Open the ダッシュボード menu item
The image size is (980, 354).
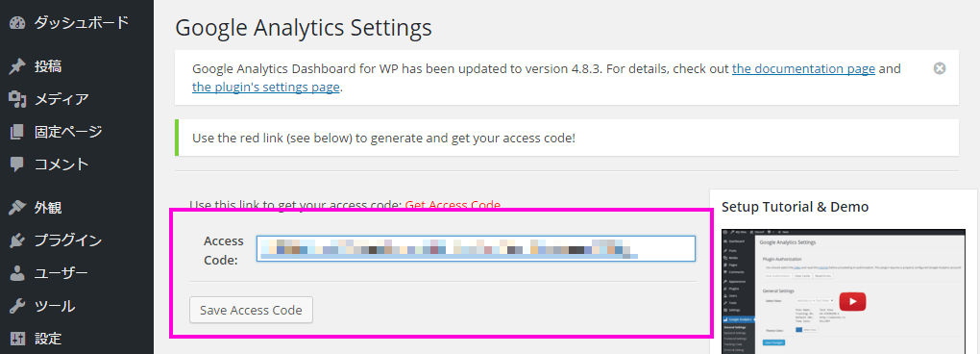[82, 22]
